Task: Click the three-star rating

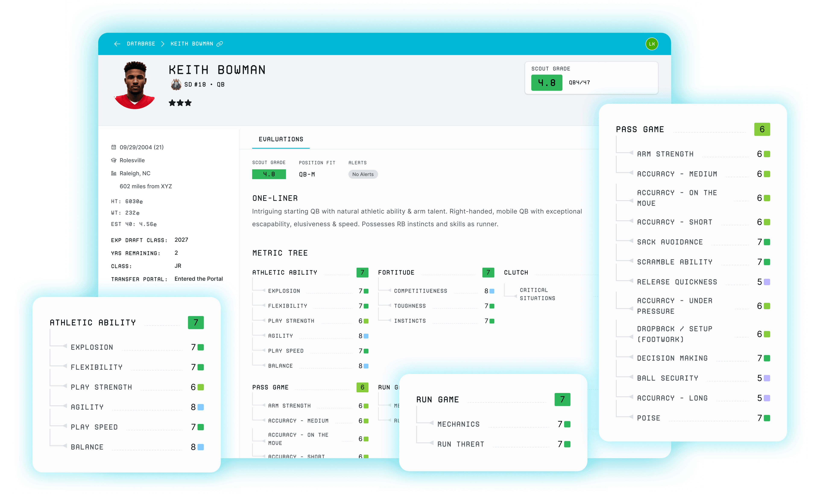Action: point(180,103)
